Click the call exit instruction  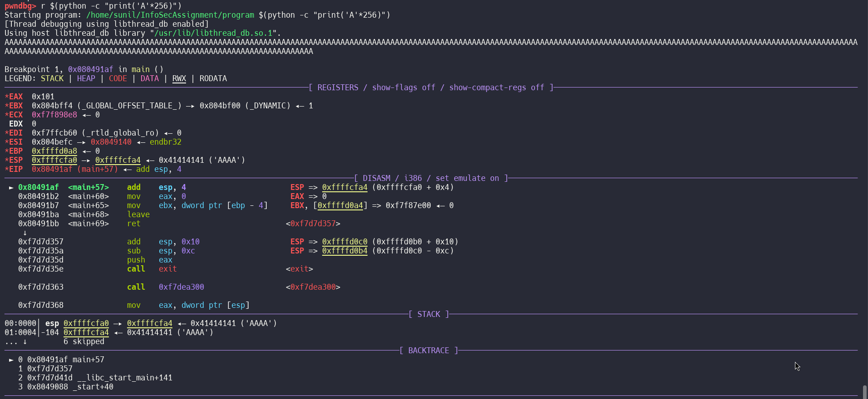(x=152, y=269)
